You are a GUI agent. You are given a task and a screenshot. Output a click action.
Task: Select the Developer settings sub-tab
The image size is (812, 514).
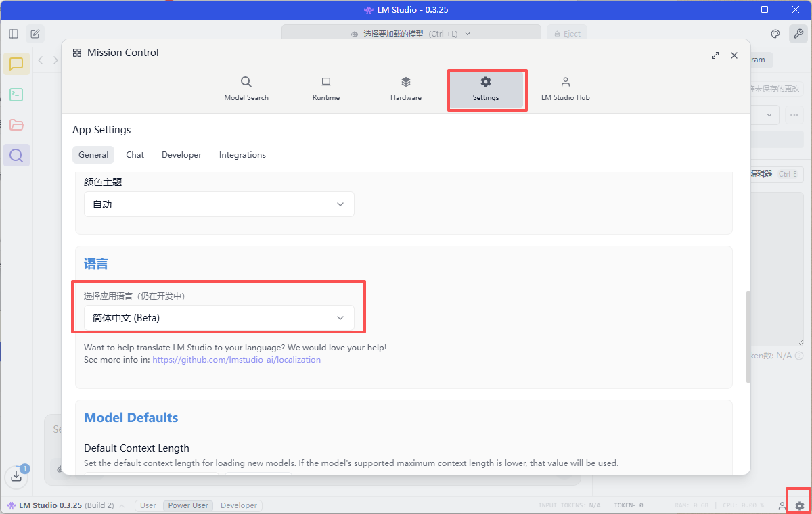pos(181,155)
